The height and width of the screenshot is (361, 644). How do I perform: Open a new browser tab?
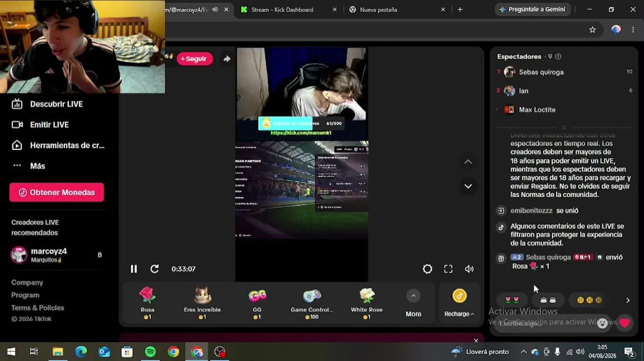[460, 10]
